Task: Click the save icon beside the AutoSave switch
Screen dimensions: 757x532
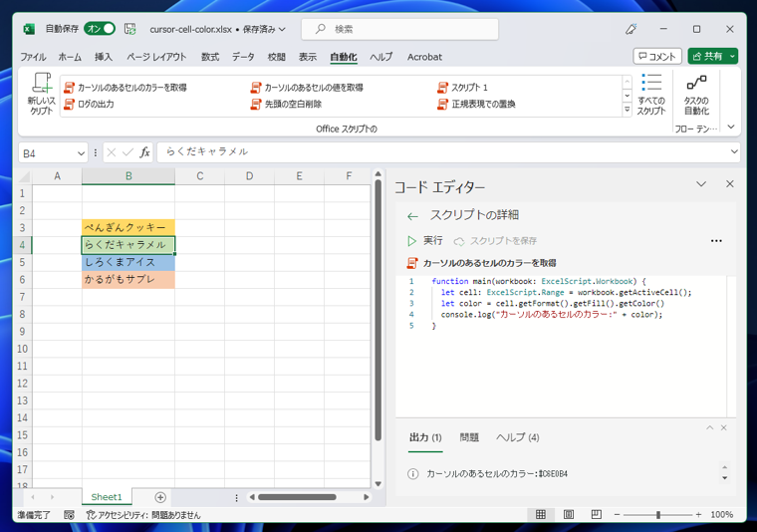Action: point(129,29)
